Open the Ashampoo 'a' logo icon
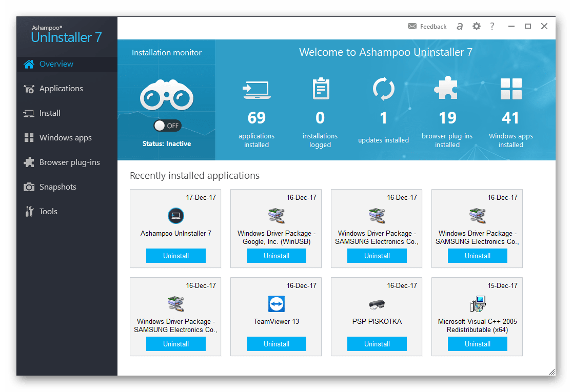The width and height of the screenshot is (572, 392). coord(460,26)
